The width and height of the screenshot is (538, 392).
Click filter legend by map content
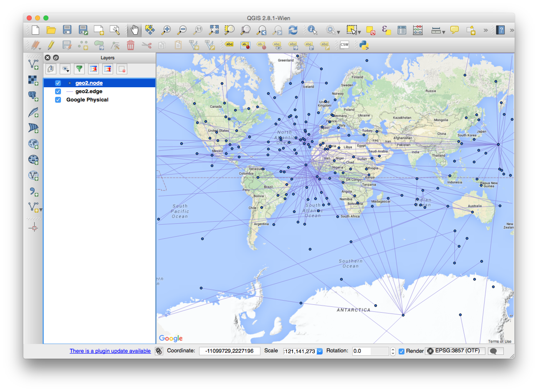[79, 69]
